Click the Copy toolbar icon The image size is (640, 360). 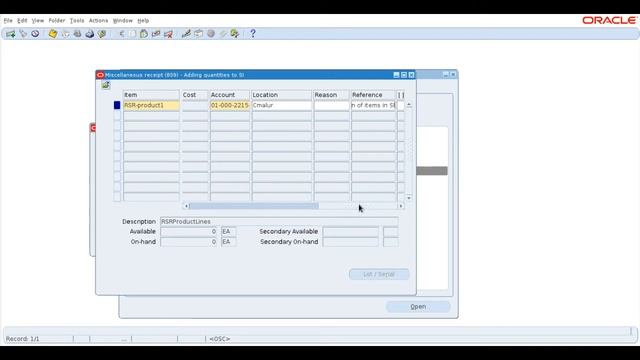(133, 34)
